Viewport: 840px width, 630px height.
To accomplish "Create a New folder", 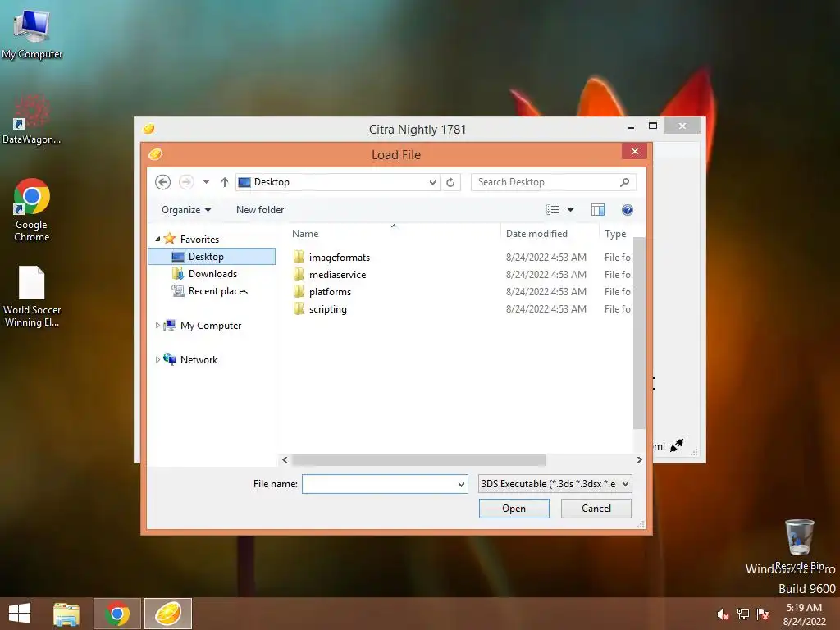I will (x=260, y=210).
